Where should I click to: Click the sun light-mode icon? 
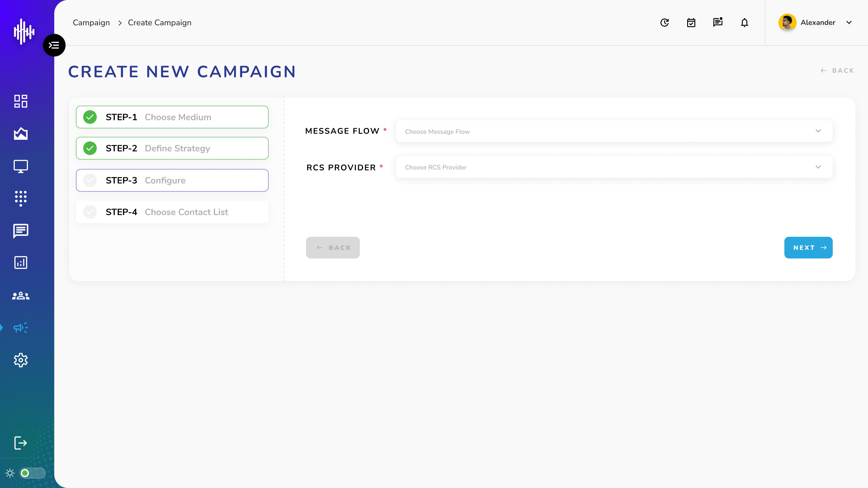pos(10,473)
